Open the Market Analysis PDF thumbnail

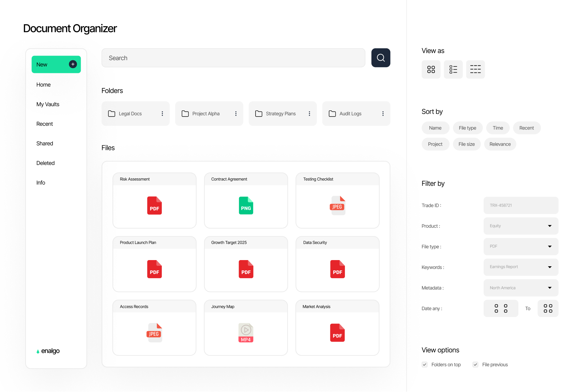(x=337, y=333)
